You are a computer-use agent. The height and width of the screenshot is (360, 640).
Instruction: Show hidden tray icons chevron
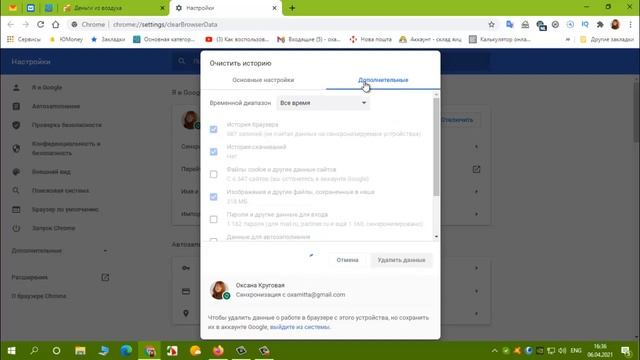pos(494,350)
